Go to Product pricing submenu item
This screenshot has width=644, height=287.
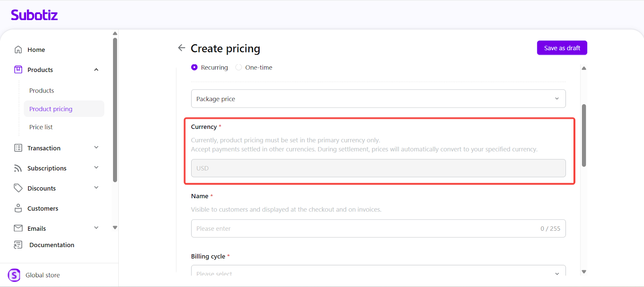tap(51, 109)
